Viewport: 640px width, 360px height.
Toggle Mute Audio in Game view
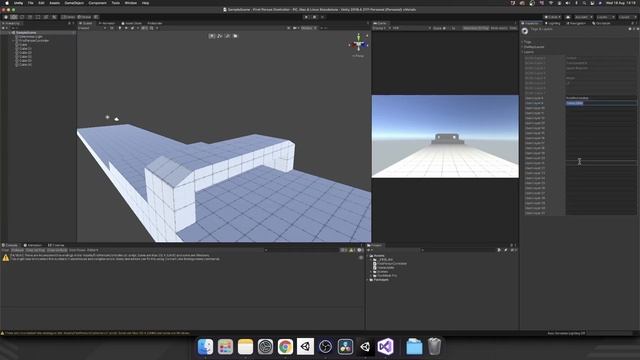point(498,28)
